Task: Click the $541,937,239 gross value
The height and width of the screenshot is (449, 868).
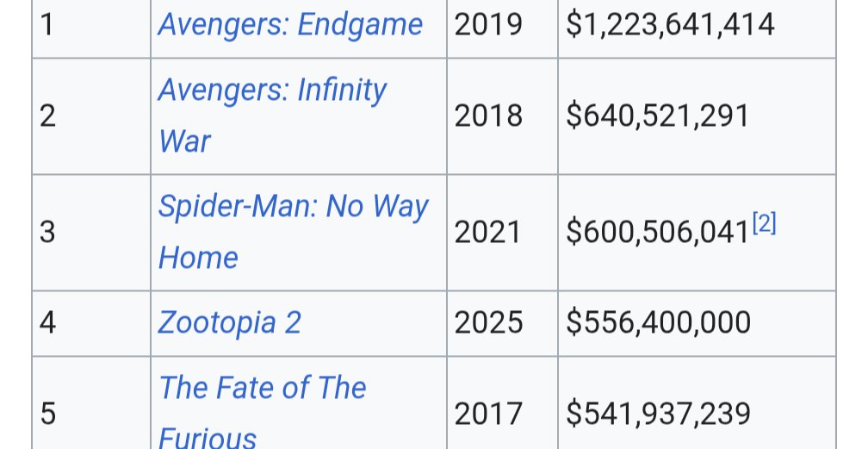Action: pyautogui.click(x=658, y=415)
